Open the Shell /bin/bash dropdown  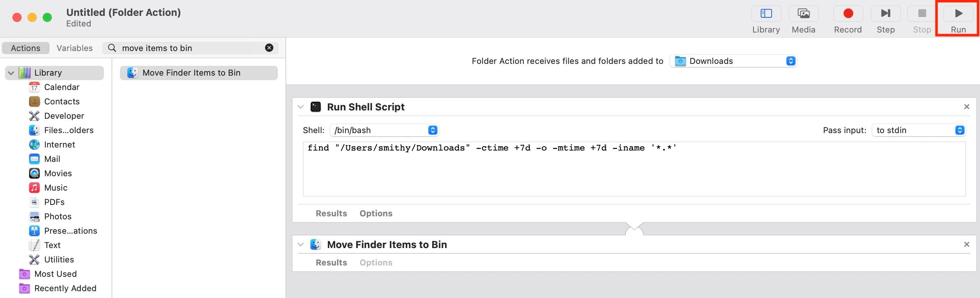coord(384,130)
